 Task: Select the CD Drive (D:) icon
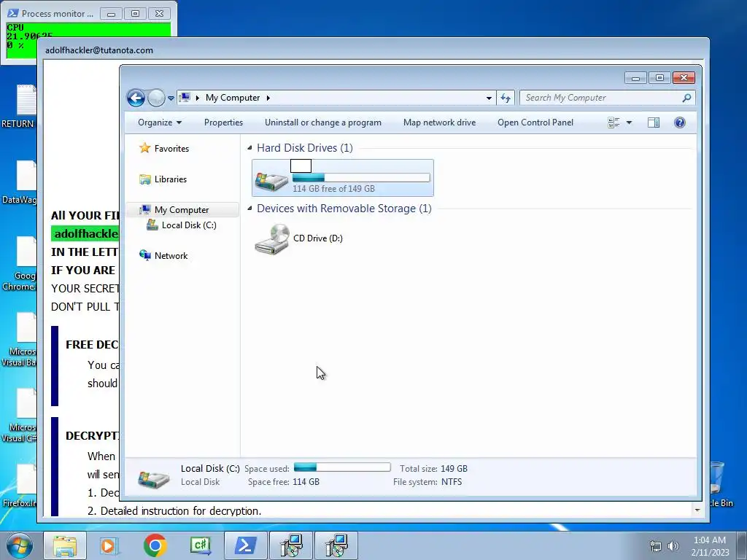271,239
